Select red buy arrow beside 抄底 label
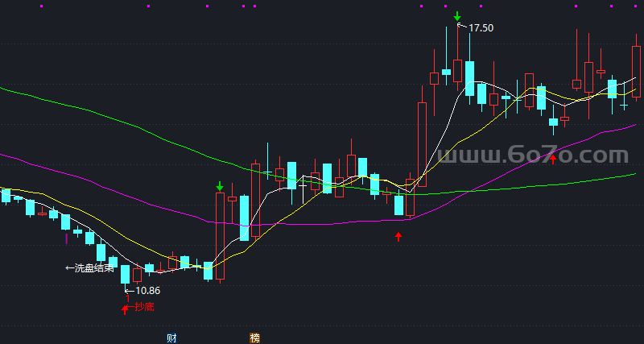 pyautogui.click(x=125, y=310)
